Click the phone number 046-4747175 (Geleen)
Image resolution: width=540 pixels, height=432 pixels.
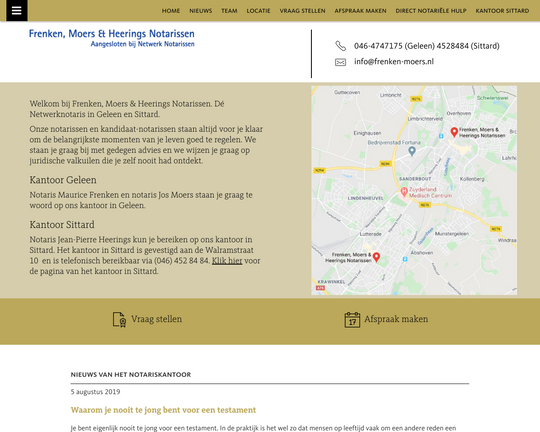(394, 46)
